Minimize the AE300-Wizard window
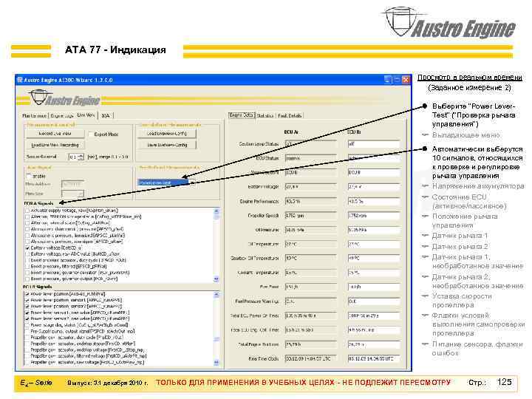 click(x=388, y=80)
